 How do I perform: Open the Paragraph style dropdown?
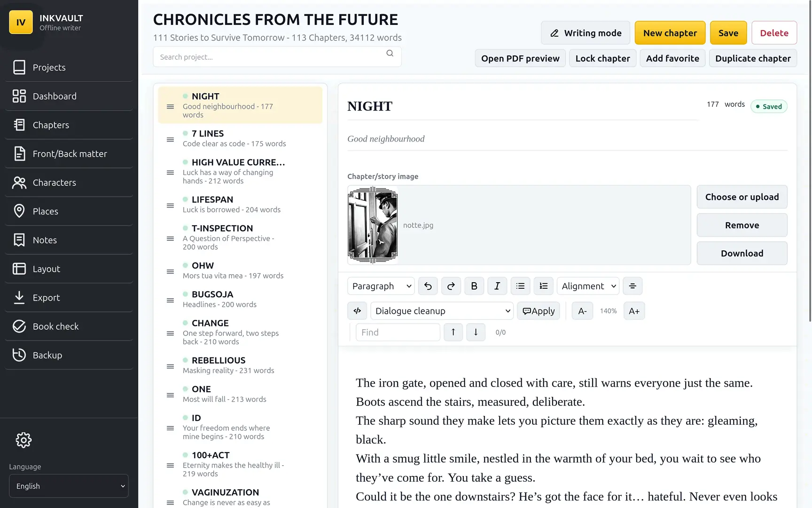click(x=381, y=286)
